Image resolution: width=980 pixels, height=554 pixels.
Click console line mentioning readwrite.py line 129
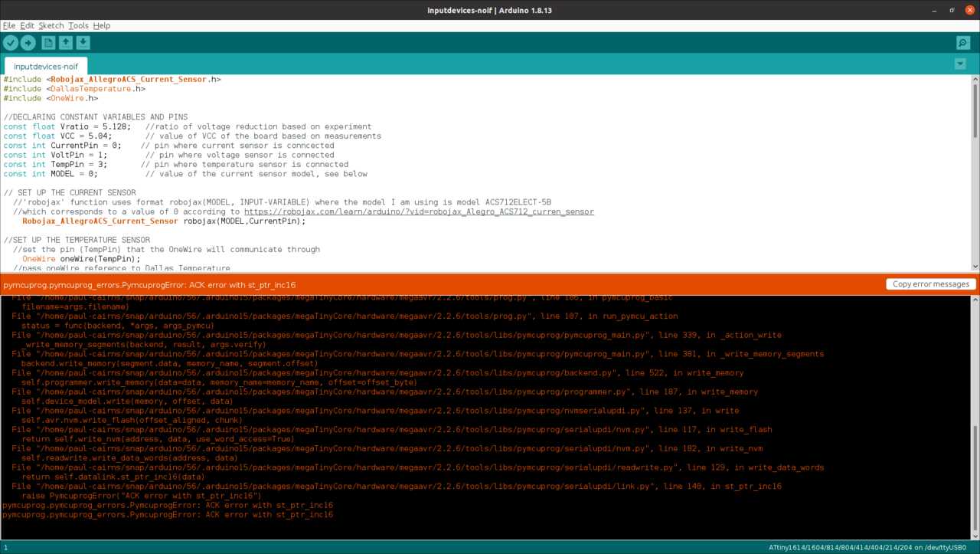[x=418, y=467]
